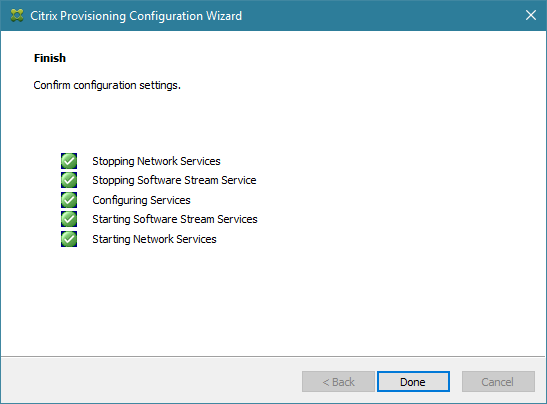Click green check icon beside Starting Software Stream Services
Image resolution: width=547 pixels, height=404 pixels.
click(69, 219)
